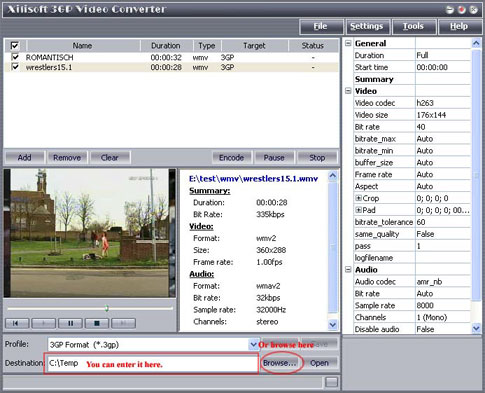Image resolution: width=485 pixels, height=393 pixels.
Task: Click the video preview seek slider handle
Action: pyautogui.click(x=107, y=308)
